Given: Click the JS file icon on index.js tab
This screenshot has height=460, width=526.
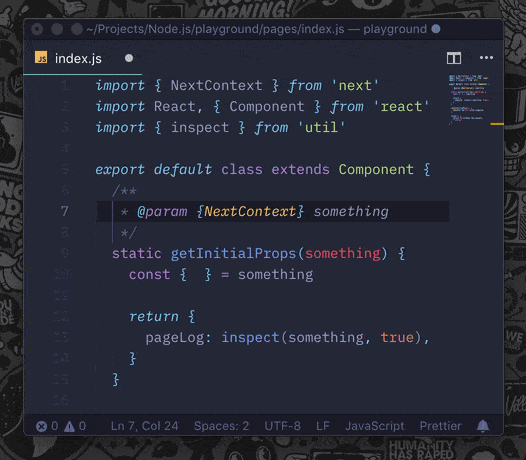Looking at the screenshot, I should 41,58.
